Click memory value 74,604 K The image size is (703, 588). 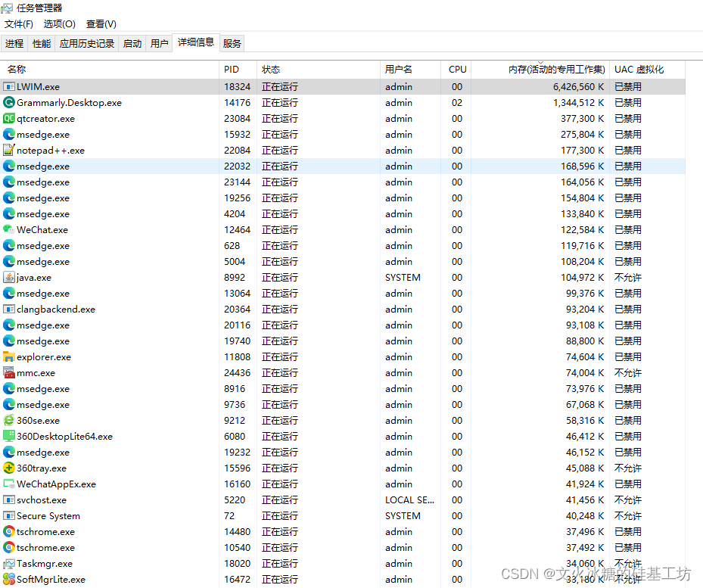[585, 357]
